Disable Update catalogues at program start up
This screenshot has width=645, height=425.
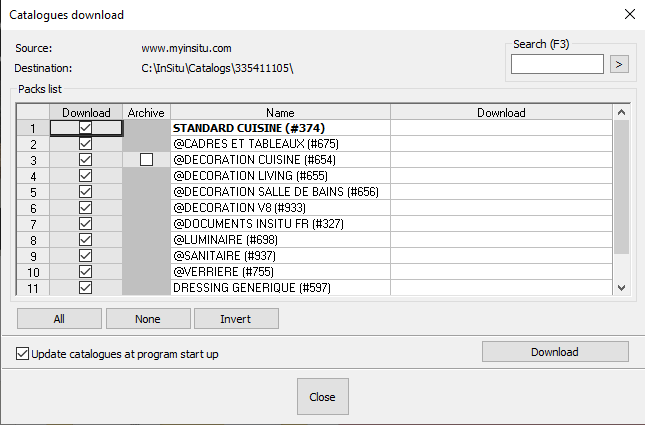[x=23, y=354]
